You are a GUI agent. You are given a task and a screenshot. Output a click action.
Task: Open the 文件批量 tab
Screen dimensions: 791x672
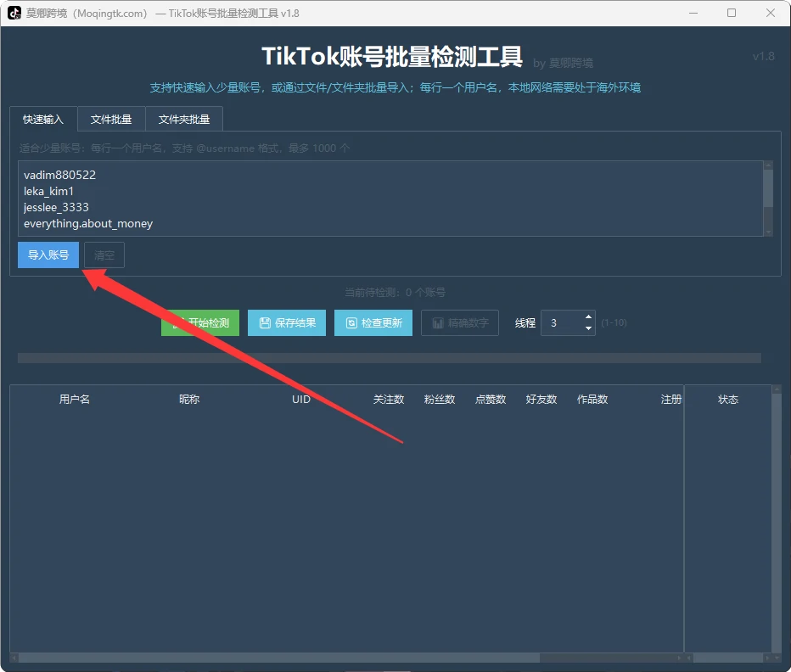[x=111, y=120]
